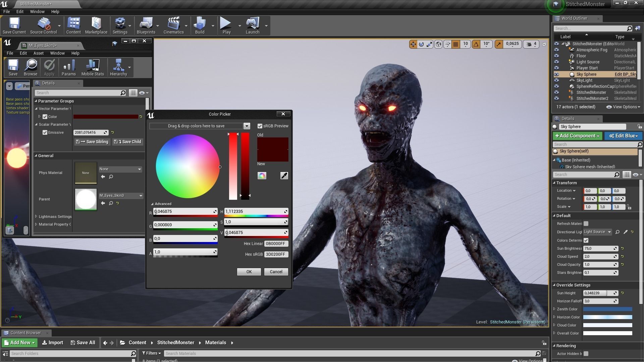This screenshot has width=644, height=362.
Task: Switch to the World Outliner tab
Action: tap(574, 18)
